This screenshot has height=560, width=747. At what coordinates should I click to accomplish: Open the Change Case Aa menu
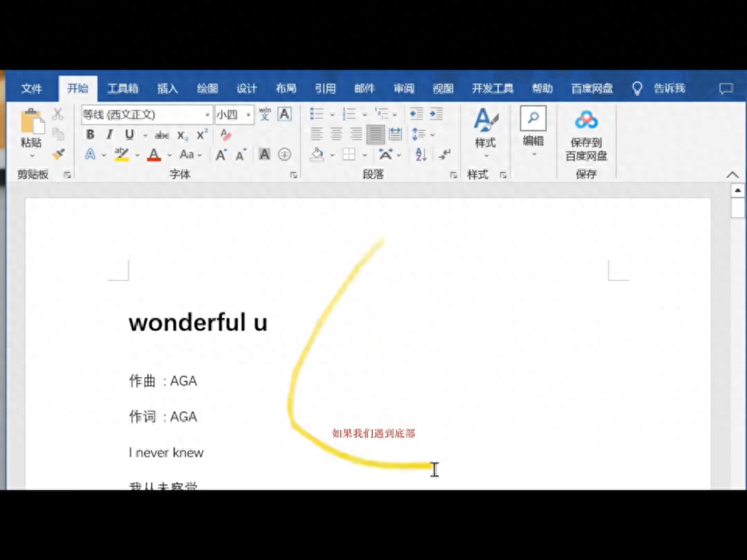point(187,155)
